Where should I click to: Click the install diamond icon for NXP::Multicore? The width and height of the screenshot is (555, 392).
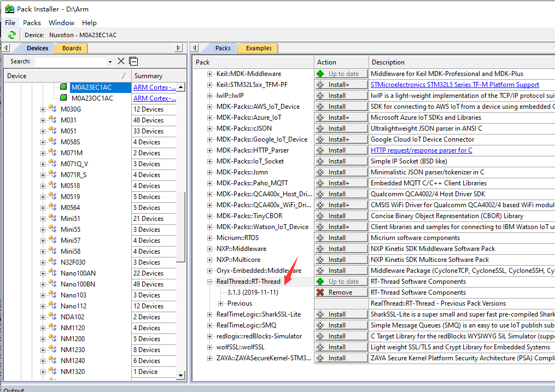click(320, 260)
